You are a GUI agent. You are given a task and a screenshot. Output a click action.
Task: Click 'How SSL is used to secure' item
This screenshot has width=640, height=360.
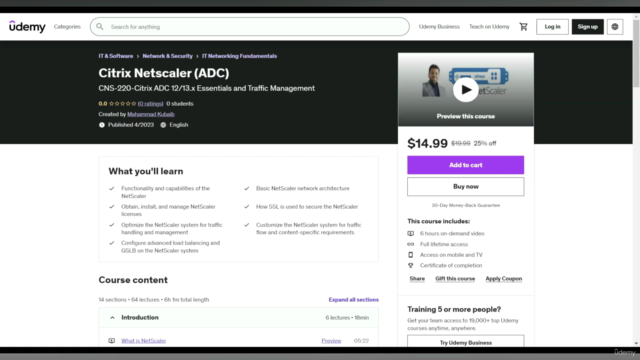point(307,207)
